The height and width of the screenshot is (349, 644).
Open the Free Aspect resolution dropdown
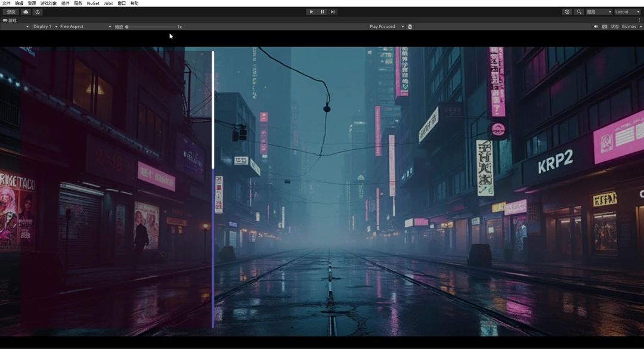pos(85,26)
